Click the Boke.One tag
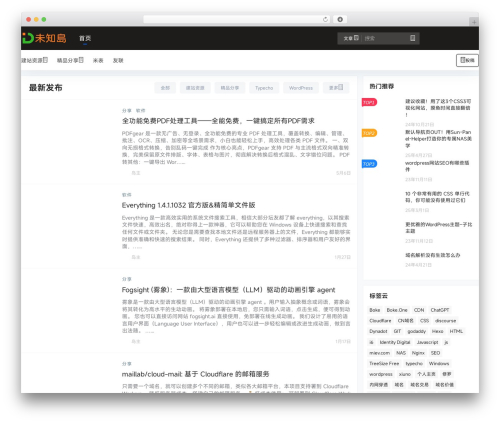The image size is (500, 423). coord(397,310)
